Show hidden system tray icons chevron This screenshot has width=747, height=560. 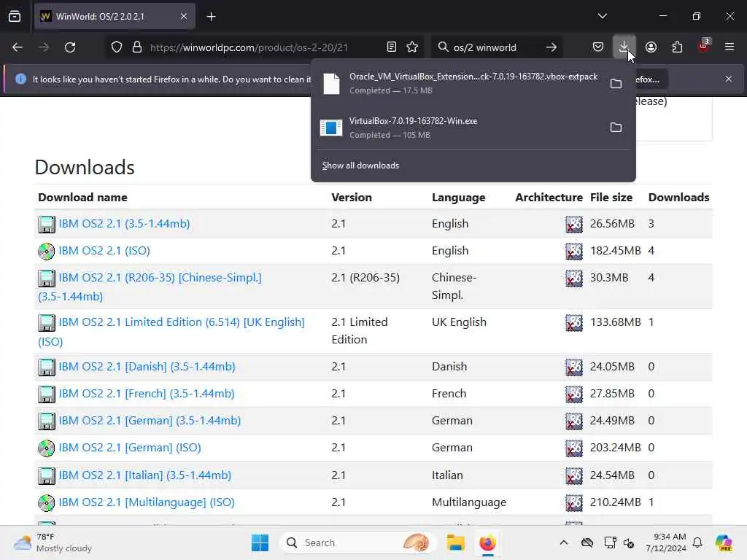(x=564, y=542)
